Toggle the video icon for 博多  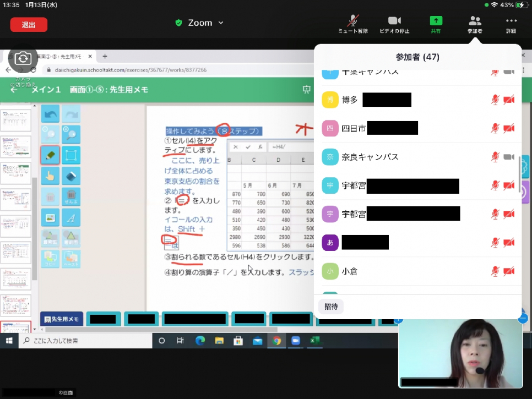(x=509, y=100)
